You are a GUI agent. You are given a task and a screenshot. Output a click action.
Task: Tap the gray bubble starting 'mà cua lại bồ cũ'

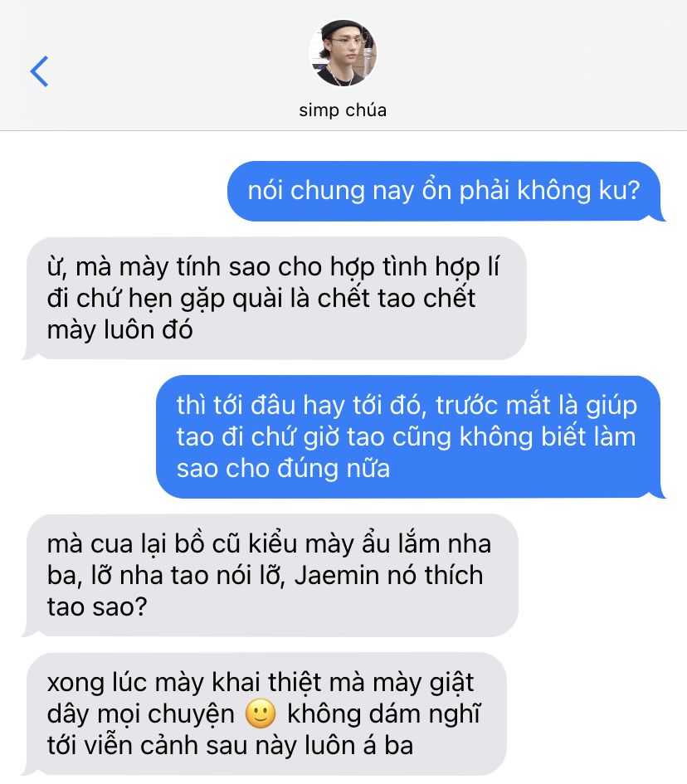270,576
